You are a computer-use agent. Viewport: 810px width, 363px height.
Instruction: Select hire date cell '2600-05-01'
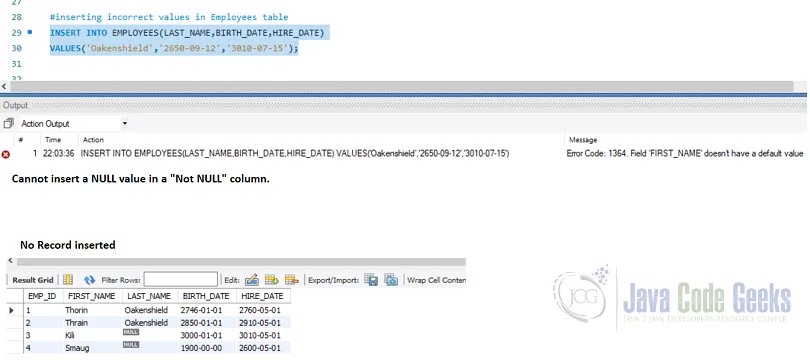click(263, 348)
